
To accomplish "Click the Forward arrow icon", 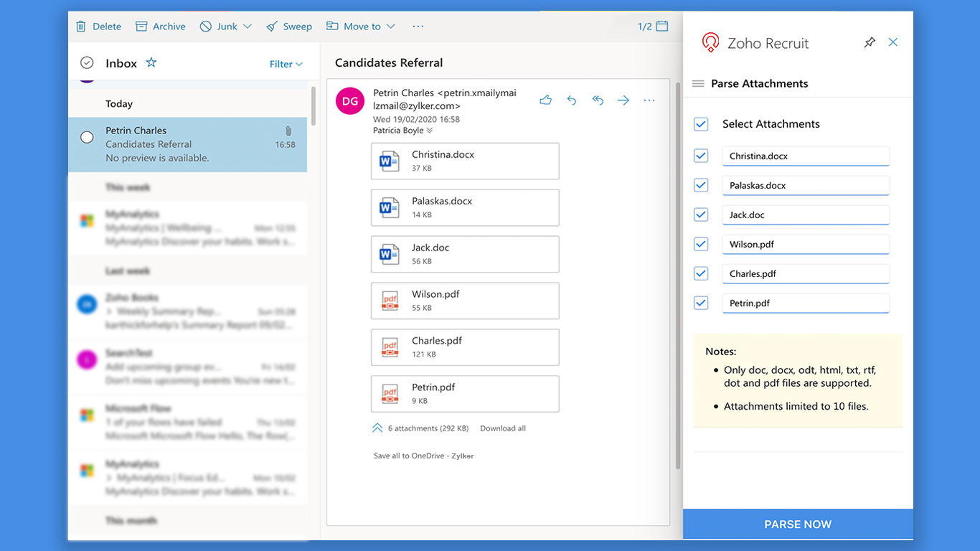I will click(x=623, y=100).
